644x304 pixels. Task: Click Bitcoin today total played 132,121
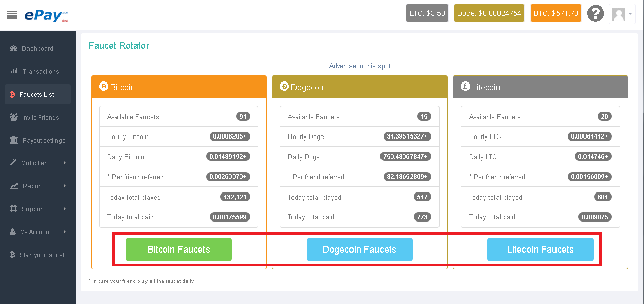[235, 197]
